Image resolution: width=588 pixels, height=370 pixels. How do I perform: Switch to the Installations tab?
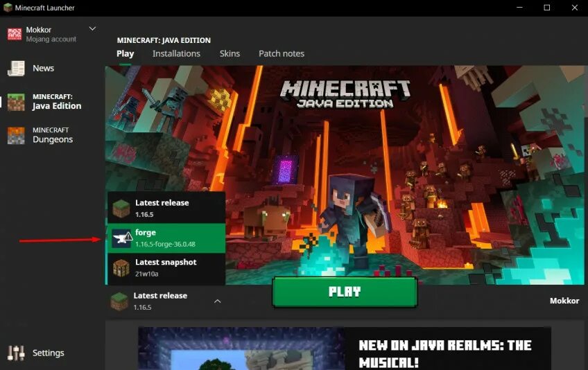176,53
